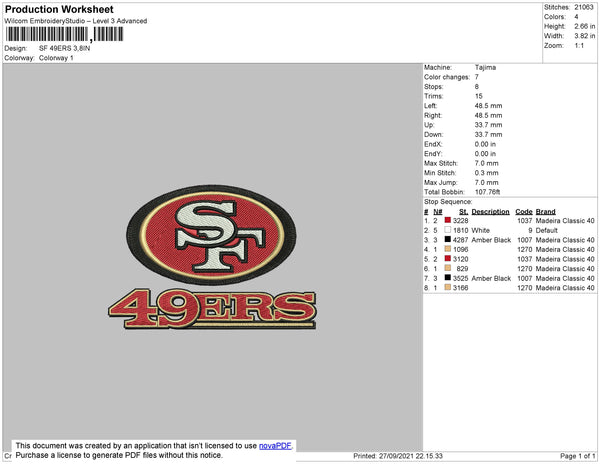Screen dimensions: 600x464
Task: Click the Right value 48.5 mm
Action: [489, 115]
